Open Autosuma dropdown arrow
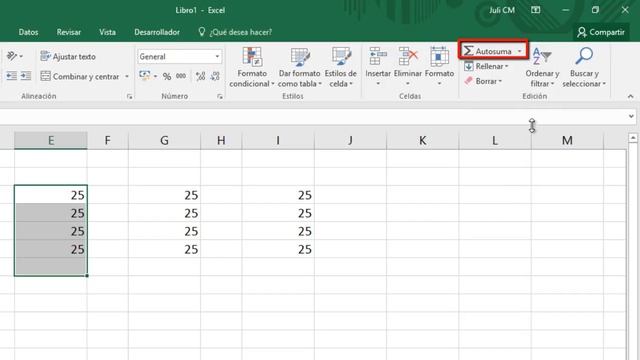The image size is (640, 360). pos(520,51)
